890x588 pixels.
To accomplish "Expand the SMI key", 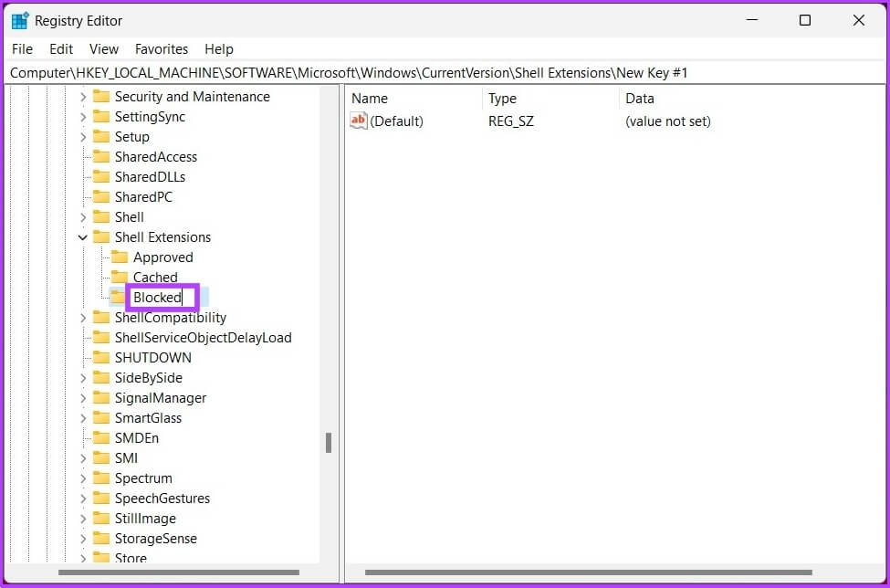I will [83, 458].
